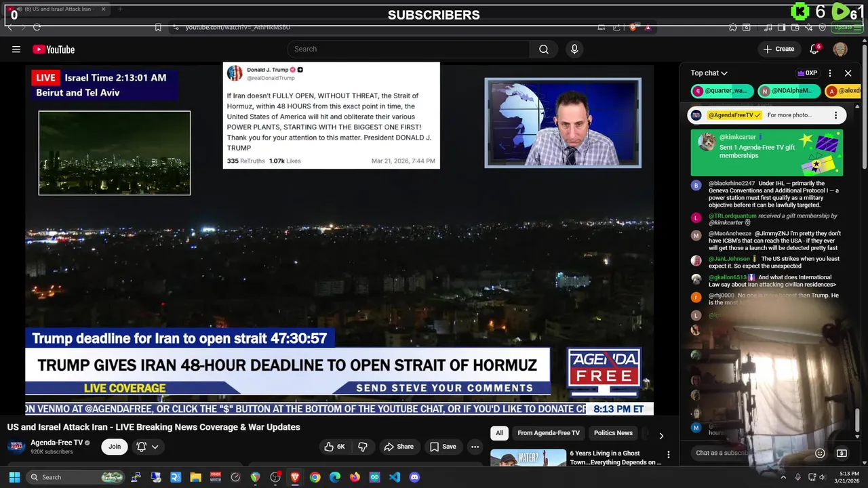Open Agenda-Free TV channel avatar
The width and height of the screenshot is (868, 488).
[16, 447]
